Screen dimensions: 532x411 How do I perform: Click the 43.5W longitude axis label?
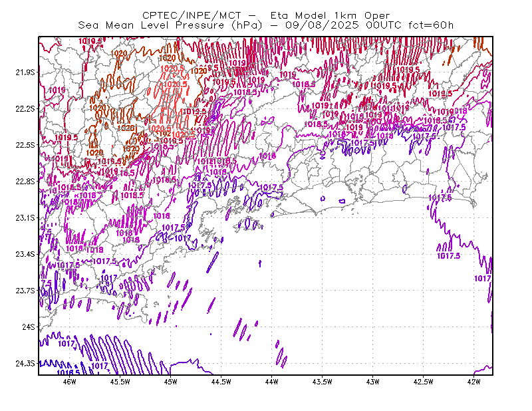pyautogui.click(x=323, y=382)
